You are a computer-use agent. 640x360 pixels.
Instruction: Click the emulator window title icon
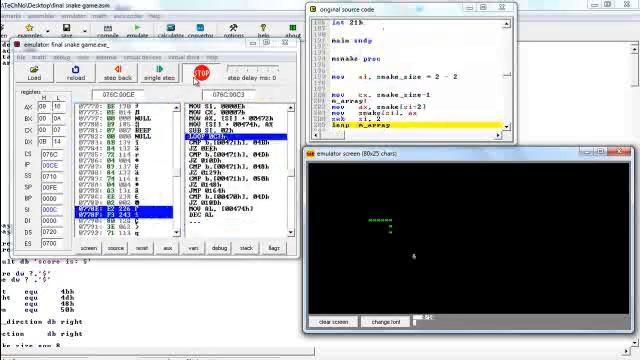[x=17, y=44]
